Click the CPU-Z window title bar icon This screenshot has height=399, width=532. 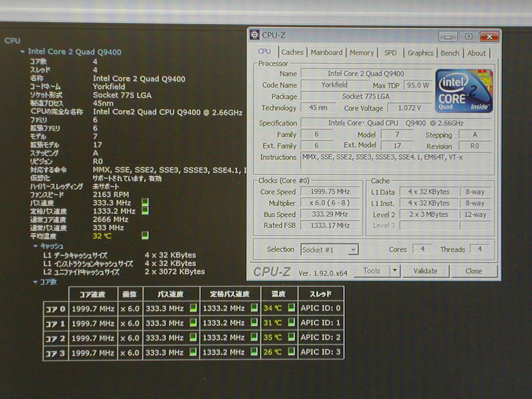[254, 35]
